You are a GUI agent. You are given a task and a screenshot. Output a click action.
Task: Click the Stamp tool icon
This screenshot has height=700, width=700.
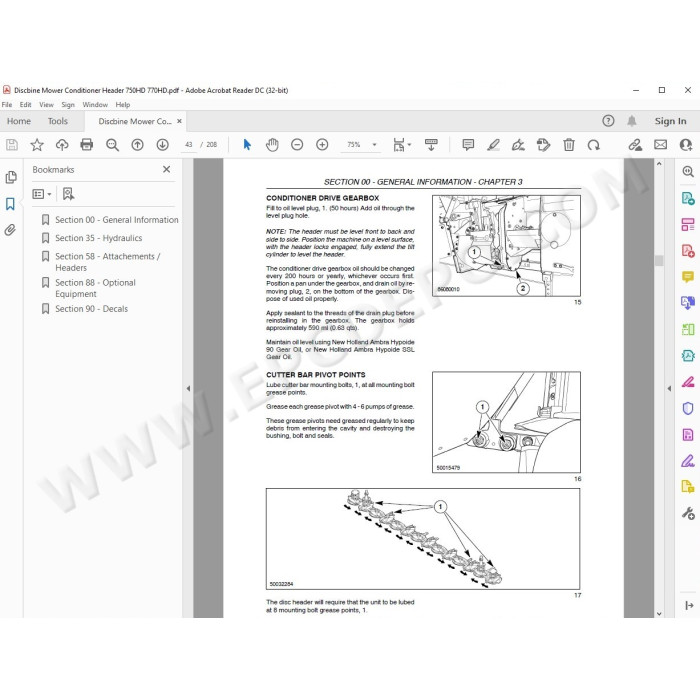[543, 145]
